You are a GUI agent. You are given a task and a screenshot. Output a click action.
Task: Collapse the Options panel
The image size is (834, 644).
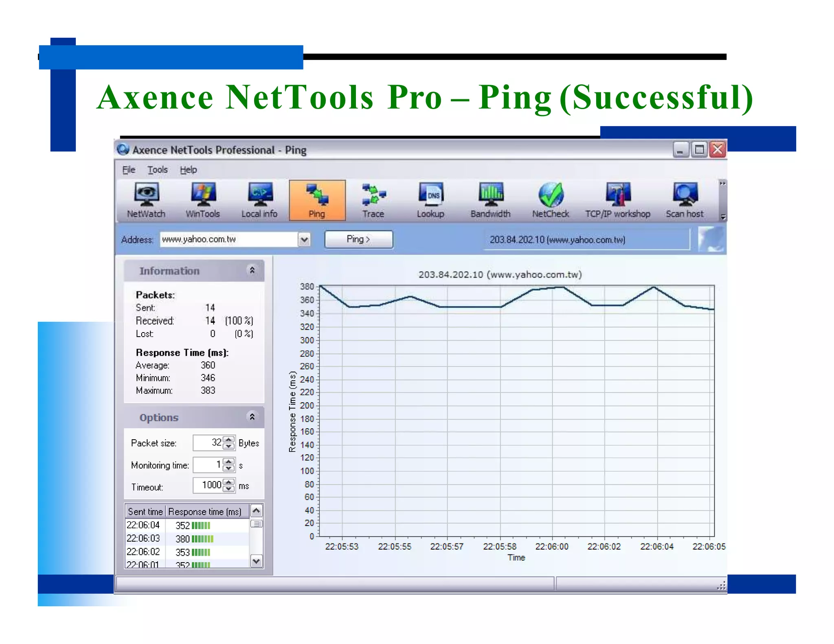(x=252, y=416)
